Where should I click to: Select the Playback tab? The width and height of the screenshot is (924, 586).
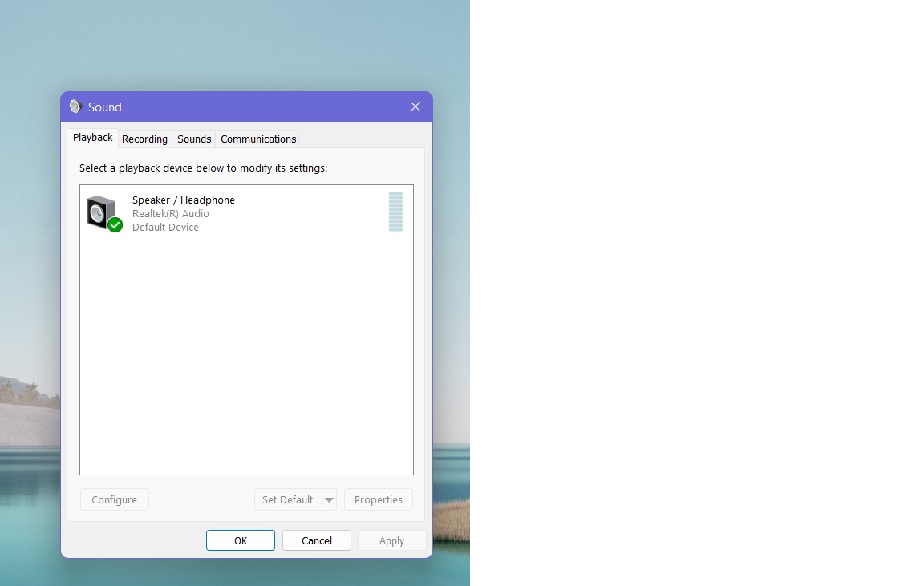(91, 137)
